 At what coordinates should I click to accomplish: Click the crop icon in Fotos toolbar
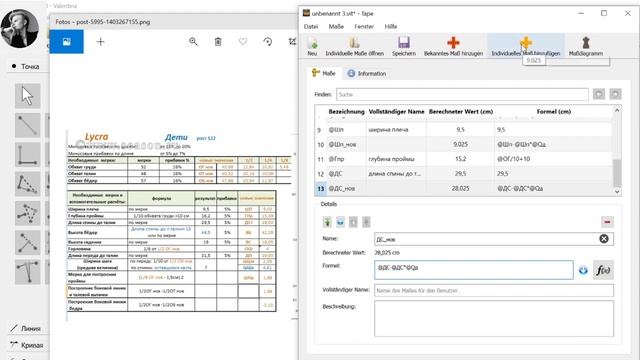[292, 42]
